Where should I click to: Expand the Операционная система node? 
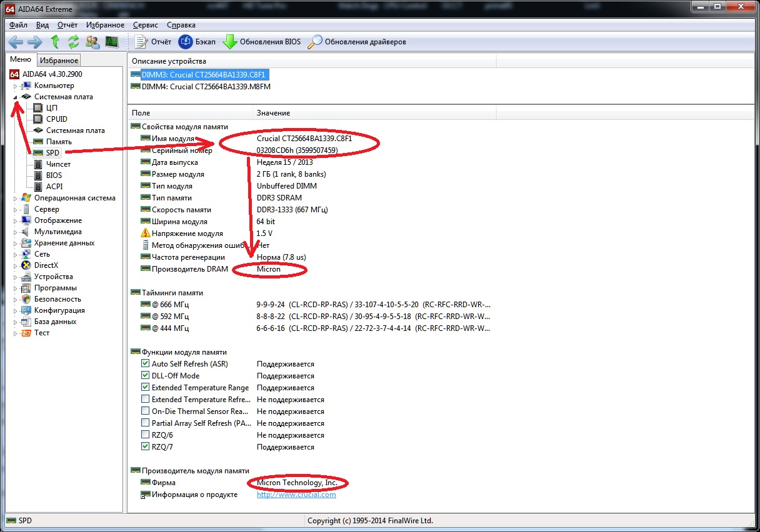16,199
